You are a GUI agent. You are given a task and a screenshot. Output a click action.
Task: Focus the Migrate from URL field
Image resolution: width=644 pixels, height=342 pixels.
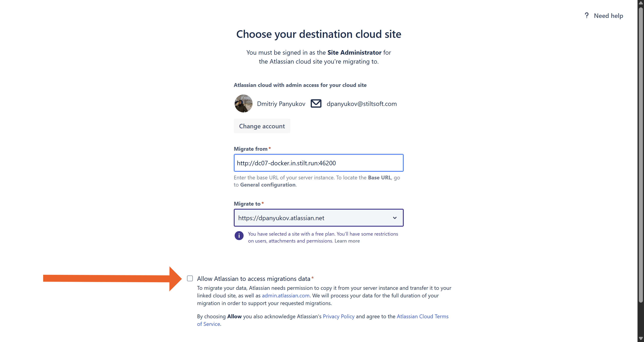pos(318,163)
